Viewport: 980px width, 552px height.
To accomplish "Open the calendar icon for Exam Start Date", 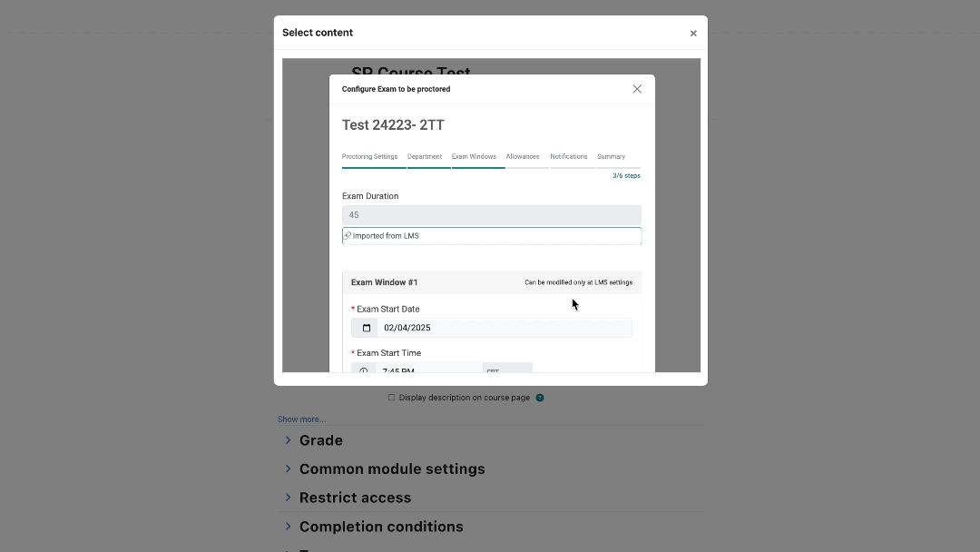I will coord(367,328).
